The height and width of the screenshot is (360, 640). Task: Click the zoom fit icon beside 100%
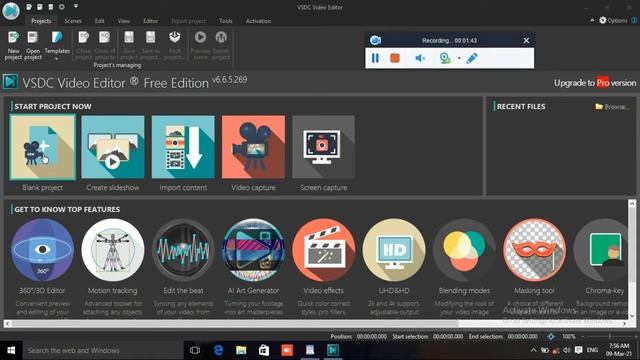pos(551,336)
